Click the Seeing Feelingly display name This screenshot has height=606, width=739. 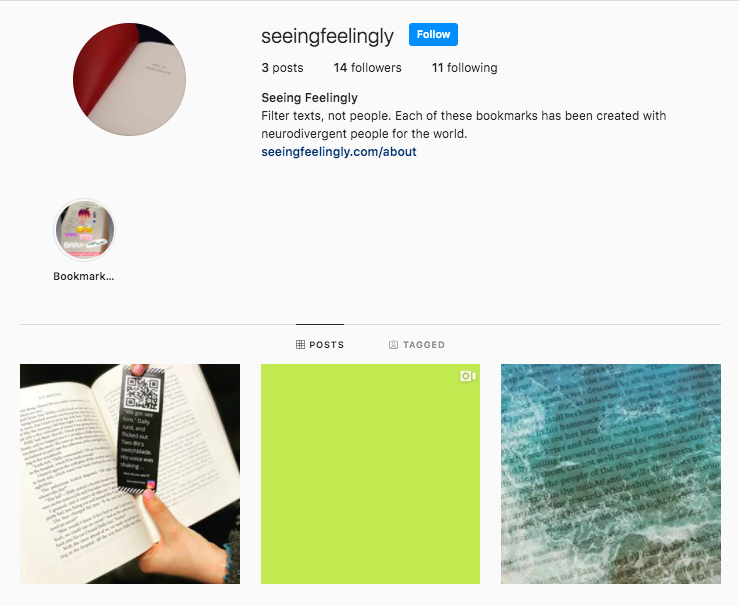point(309,98)
